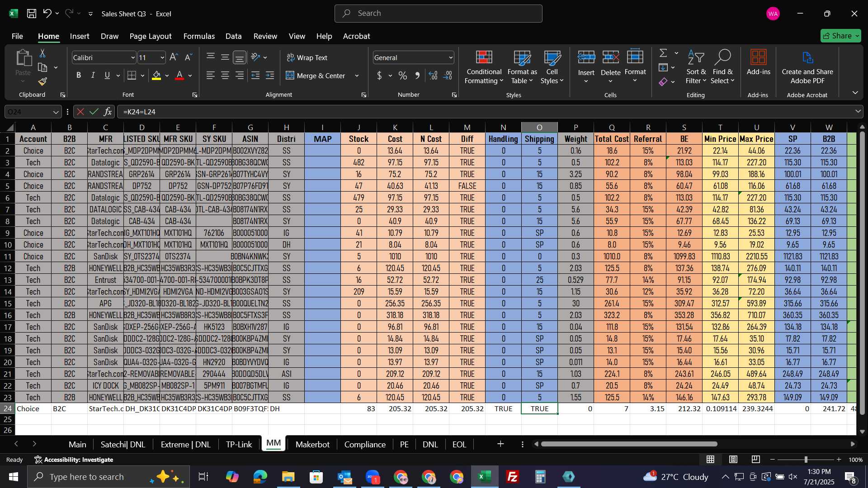Toggle Wrap Text
Image resolution: width=868 pixels, height=488 pixels.
[x=307, y=57]
